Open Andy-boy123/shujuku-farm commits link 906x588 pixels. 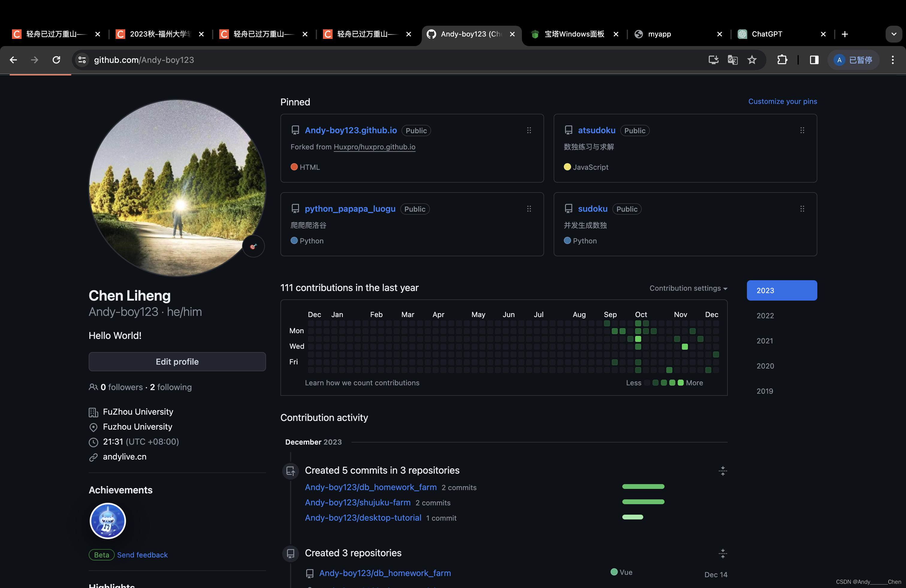357,502
